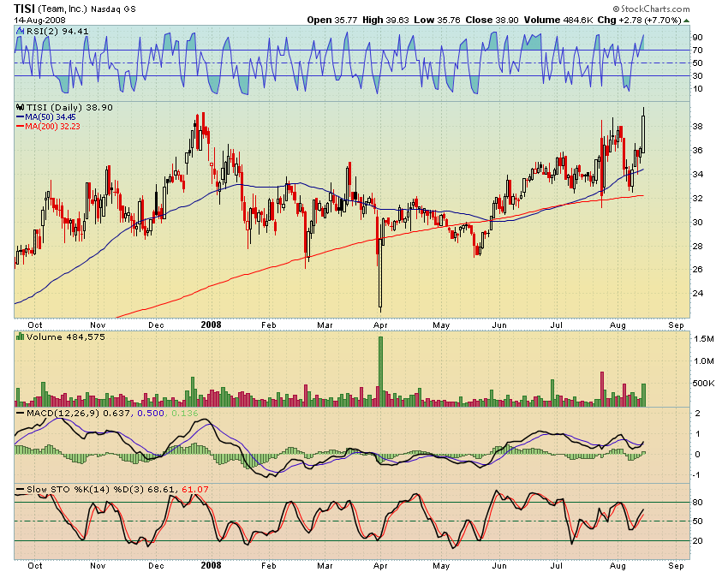Screen dimensions: 728x572
Task: Click the 20 level on Slow STO axis
Action: pos(697,541)
